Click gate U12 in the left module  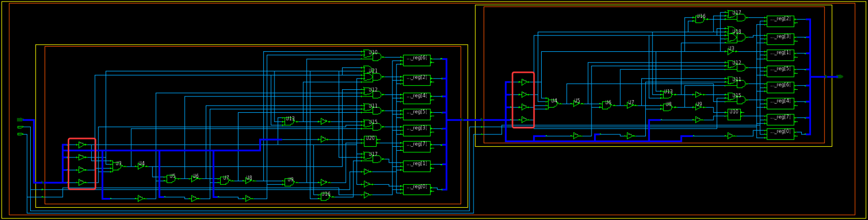coord(372,93)
